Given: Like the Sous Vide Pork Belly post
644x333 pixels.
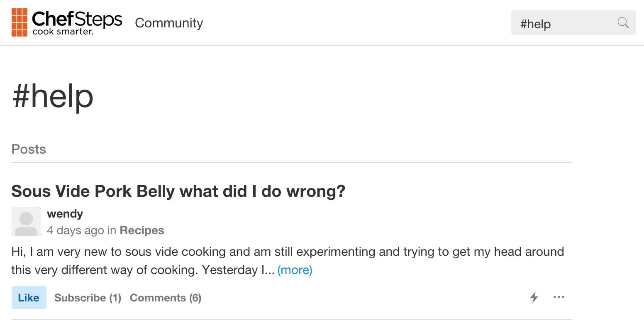Looking at the screenshot, I should [29, 298].
